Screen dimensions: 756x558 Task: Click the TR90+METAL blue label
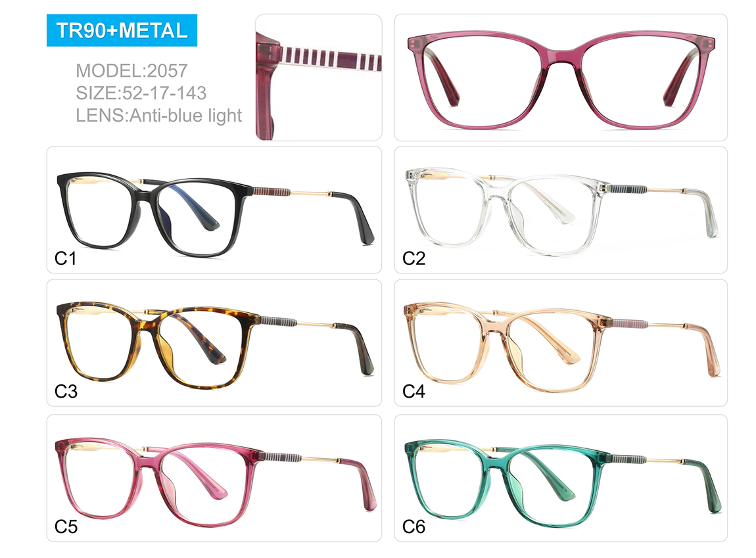pyautogui.click(x=122, y=30)
